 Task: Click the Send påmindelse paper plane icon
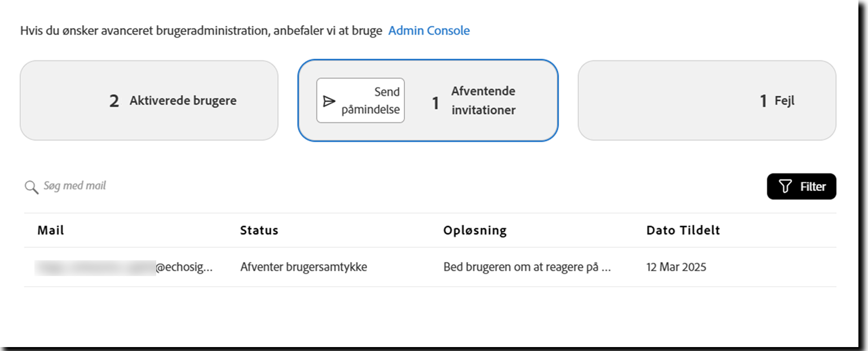[329, 100]
